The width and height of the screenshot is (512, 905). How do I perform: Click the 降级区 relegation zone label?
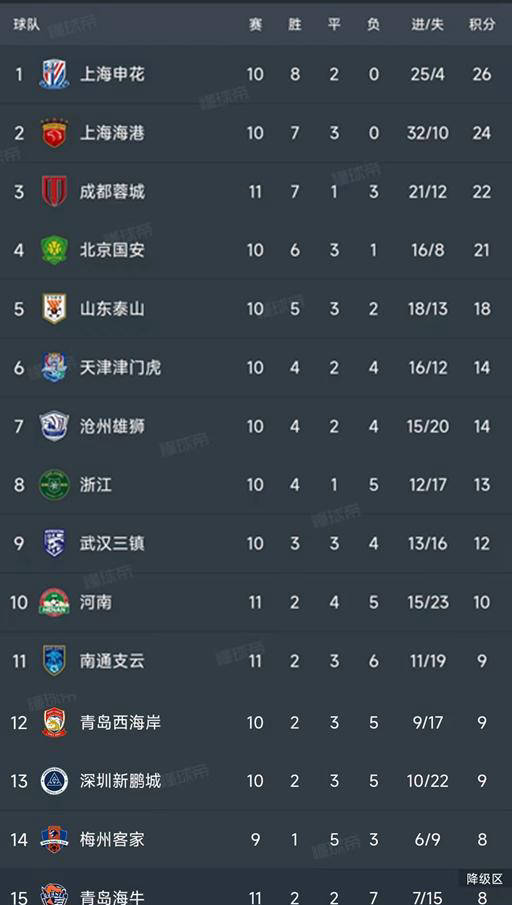pyautogui.click(x=485, y=878)
